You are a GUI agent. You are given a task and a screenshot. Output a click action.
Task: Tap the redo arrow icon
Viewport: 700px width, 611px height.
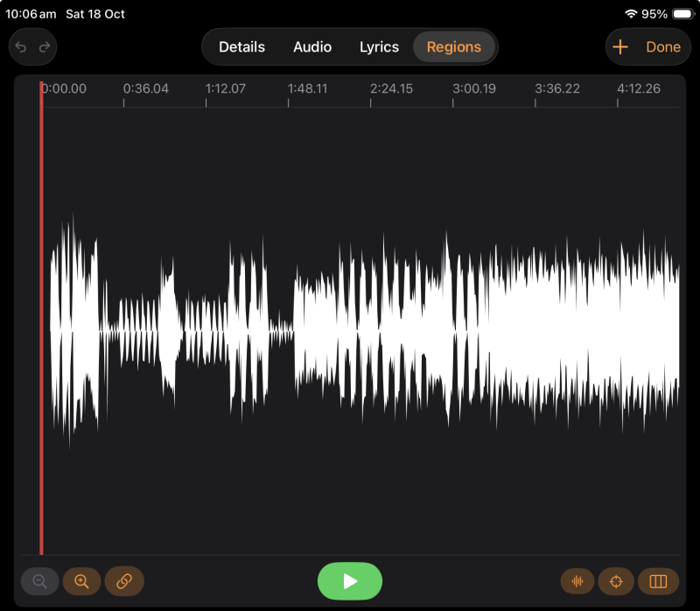45,47
